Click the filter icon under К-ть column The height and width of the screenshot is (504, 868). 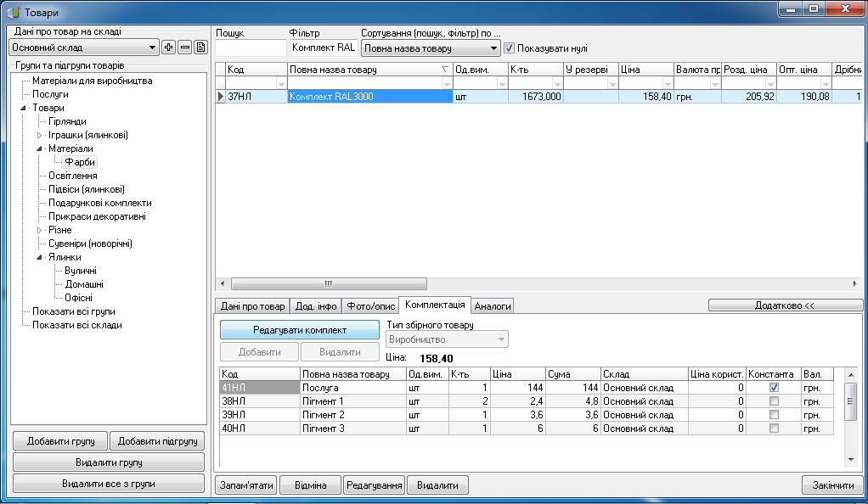(557, 84)
